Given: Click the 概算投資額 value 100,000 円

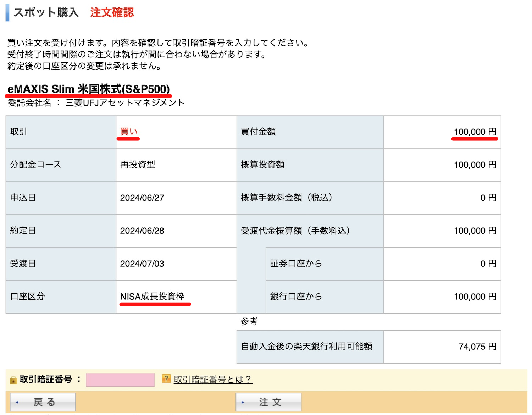Looking at the screenshot, I should (475, 165).
